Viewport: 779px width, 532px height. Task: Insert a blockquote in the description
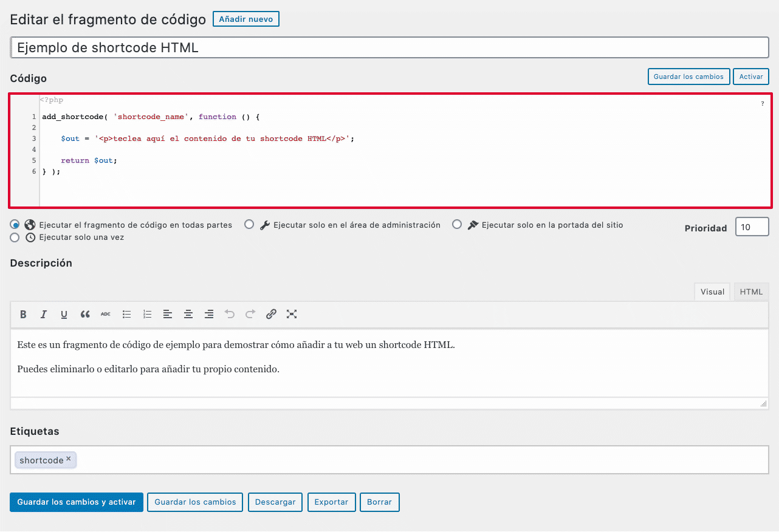(x=84, y=314)
